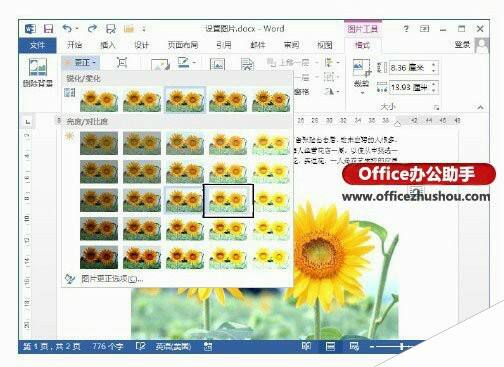This screenshot has height=367, width=504.
Task: Click the zoom out minus button
Action: coord(372,347)
